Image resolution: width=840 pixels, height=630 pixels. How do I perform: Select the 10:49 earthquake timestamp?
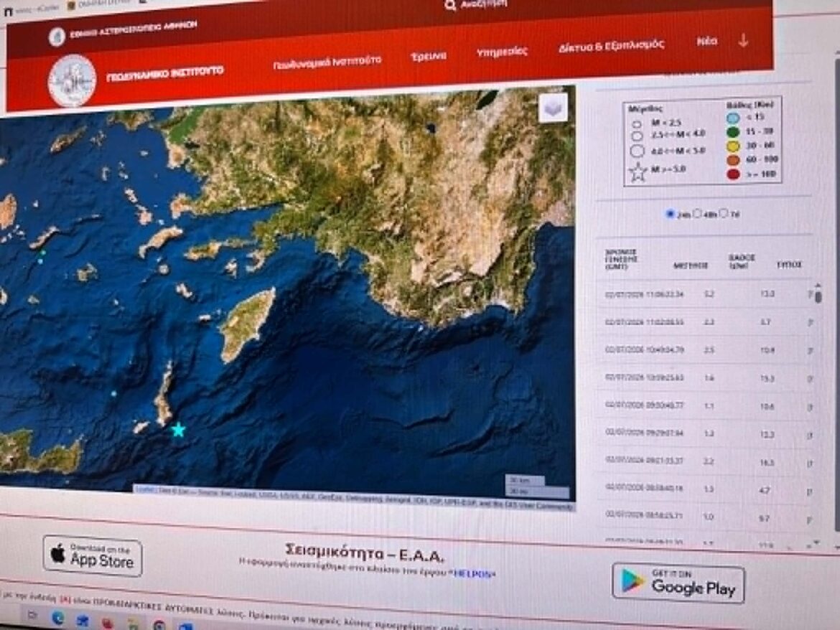(645, 350)
